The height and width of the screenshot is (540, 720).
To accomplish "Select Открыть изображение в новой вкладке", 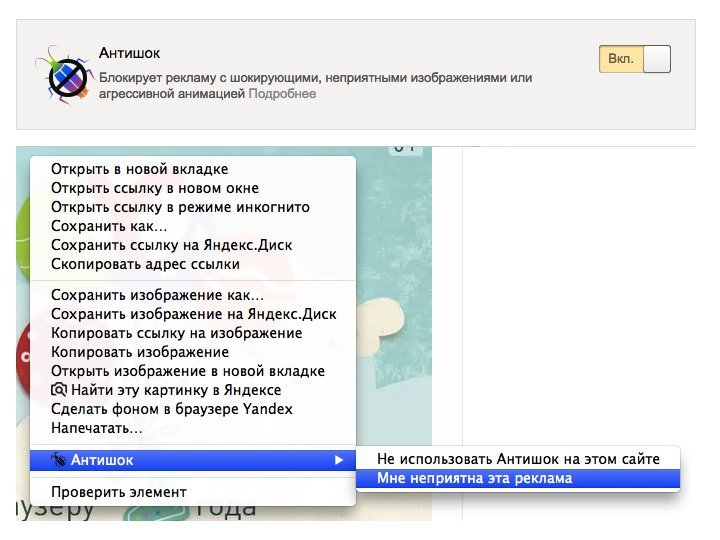I will tap(193, 371).
